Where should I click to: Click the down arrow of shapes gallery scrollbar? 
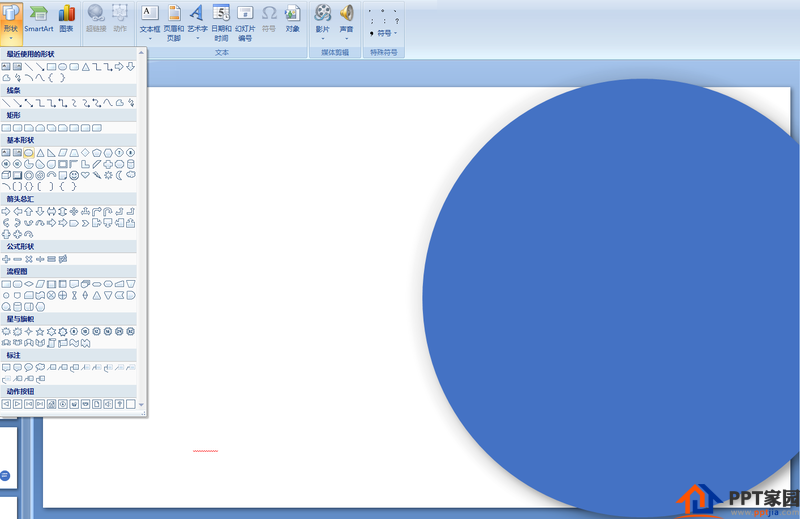141,405
